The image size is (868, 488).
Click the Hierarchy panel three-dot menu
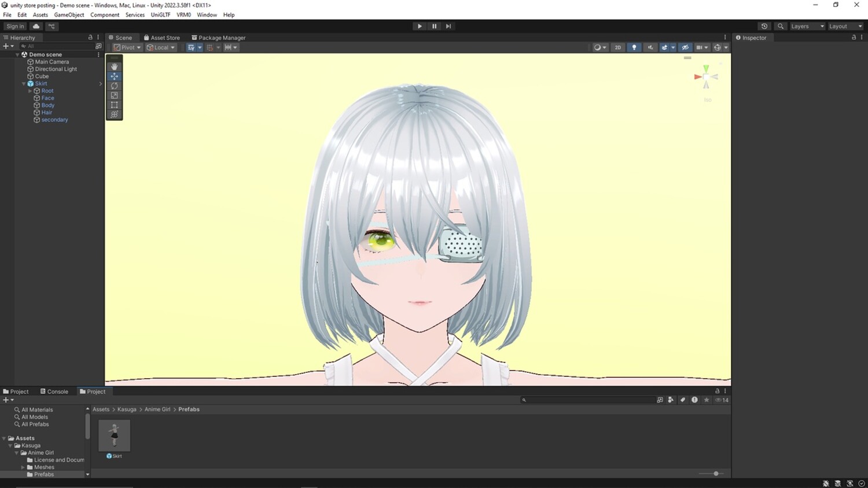pos(98,37)
